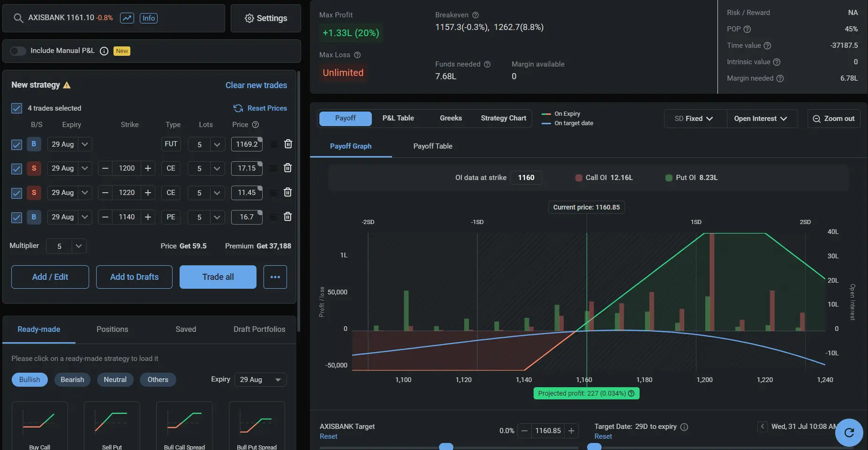The height and width of the screenshot is (450, 868).
Task: Open the Draft Portfolios tab
Action: point(259,330)
